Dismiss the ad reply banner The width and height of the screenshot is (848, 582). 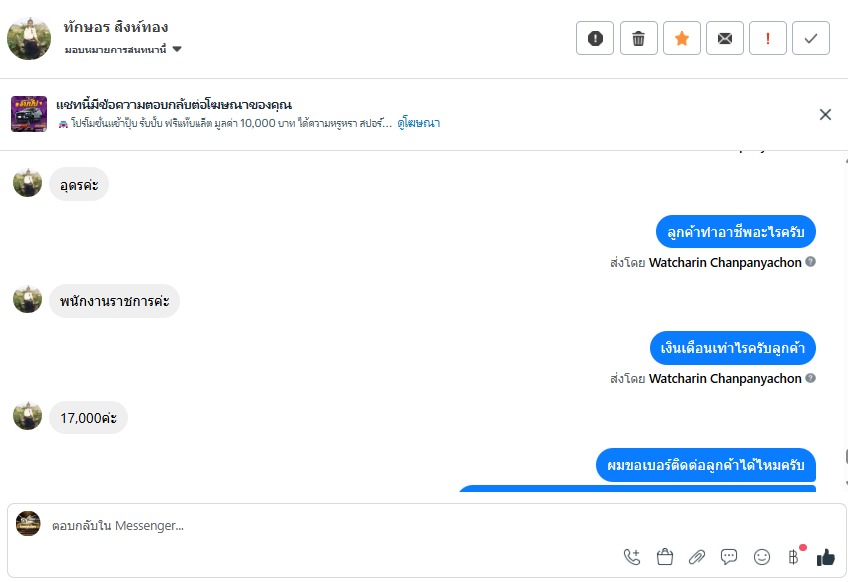[x=825, y=114]
